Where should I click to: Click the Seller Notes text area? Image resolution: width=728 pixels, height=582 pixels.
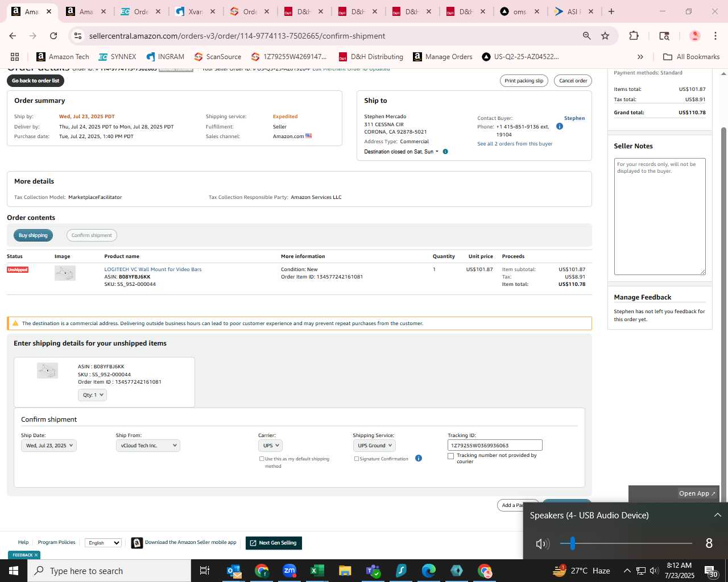click(660, 217)
